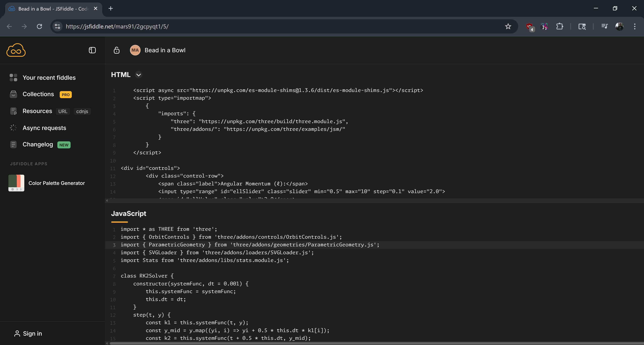
Task: Click the Sign in person icon
Action: pos(17,333)
